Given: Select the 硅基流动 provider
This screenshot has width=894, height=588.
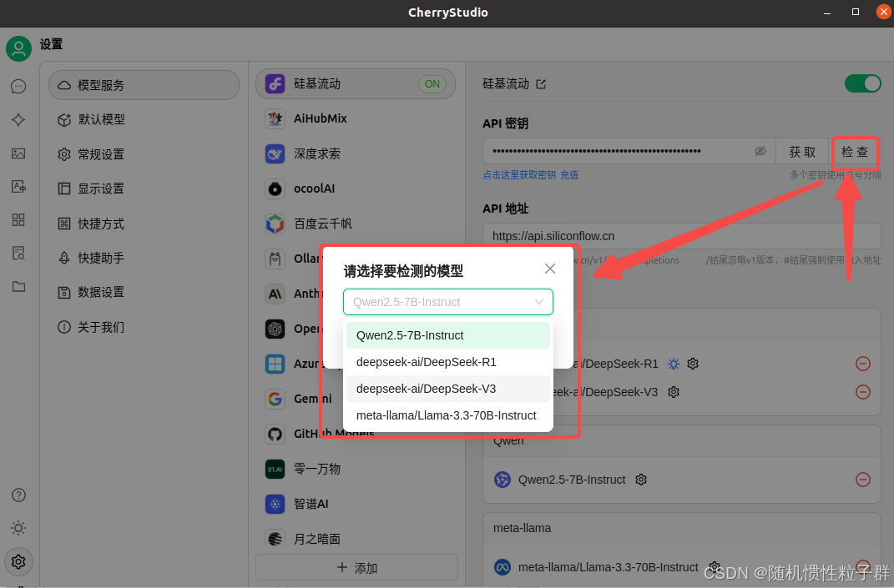Looking at the screenshot, I should click(356, 84).
